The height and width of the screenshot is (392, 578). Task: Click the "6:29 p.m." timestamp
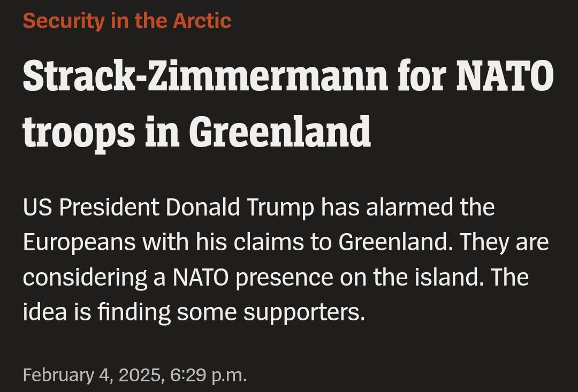pos(209,375)
